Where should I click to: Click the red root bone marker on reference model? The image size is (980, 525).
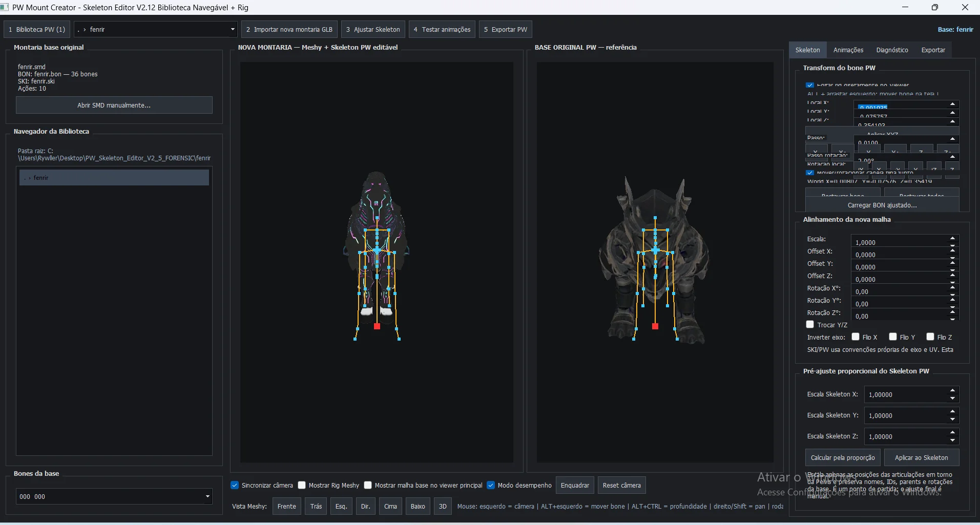pos(655,326)
